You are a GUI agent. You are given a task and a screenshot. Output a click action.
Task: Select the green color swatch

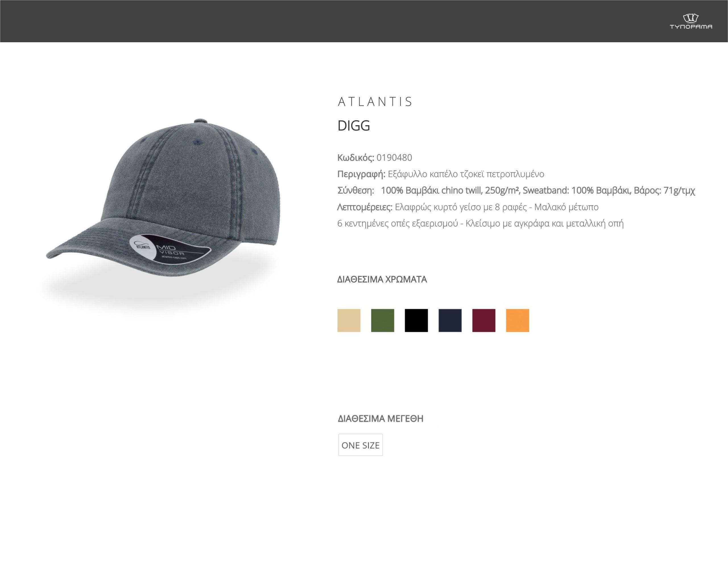[x=383, y=320]
